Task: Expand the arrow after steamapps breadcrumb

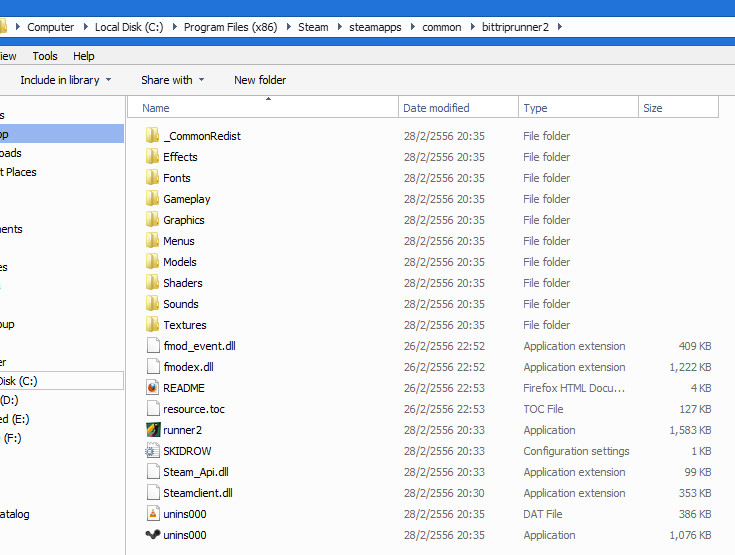Action: coord(412,27)
